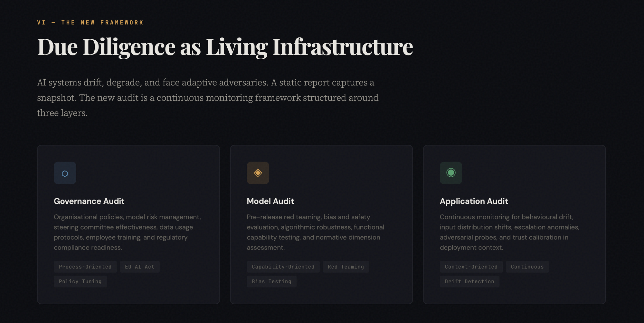644x323 pixels.
Task: Click the 'VI — The New Framework' section label
Action: 90,23
